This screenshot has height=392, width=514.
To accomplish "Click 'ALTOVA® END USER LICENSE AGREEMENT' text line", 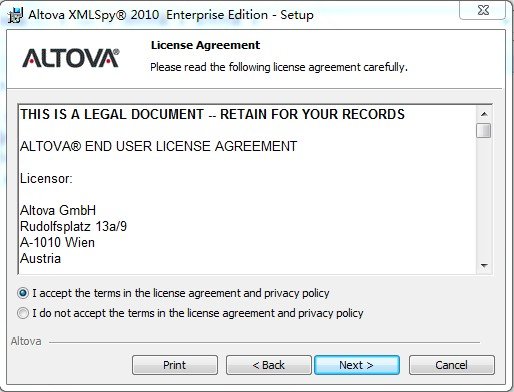I will 158,146.
